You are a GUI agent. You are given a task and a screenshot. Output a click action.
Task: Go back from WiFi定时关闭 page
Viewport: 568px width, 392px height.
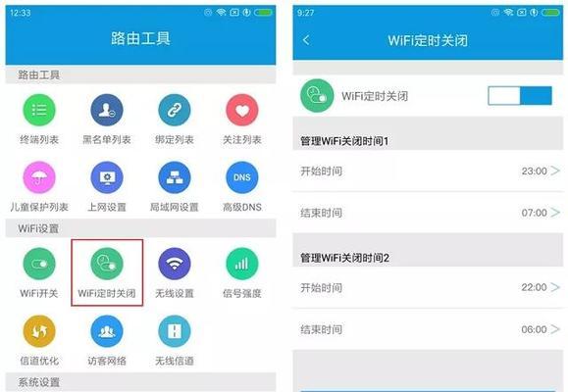pos(306,40)
